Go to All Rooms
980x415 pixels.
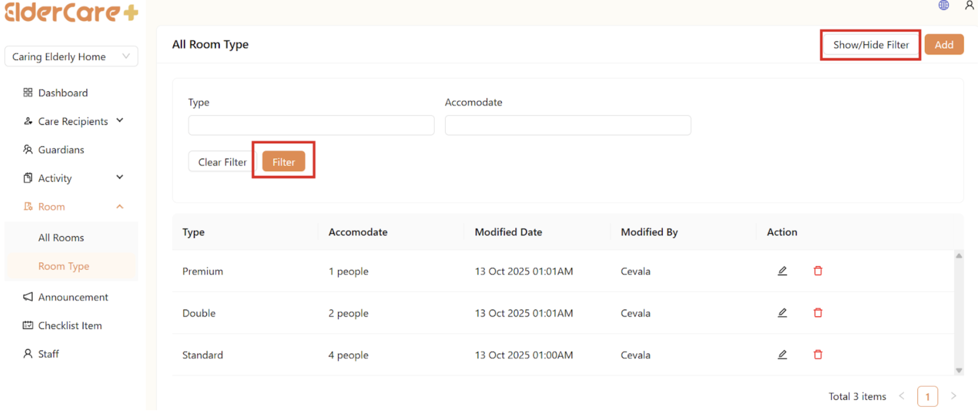tap(61, 238)
